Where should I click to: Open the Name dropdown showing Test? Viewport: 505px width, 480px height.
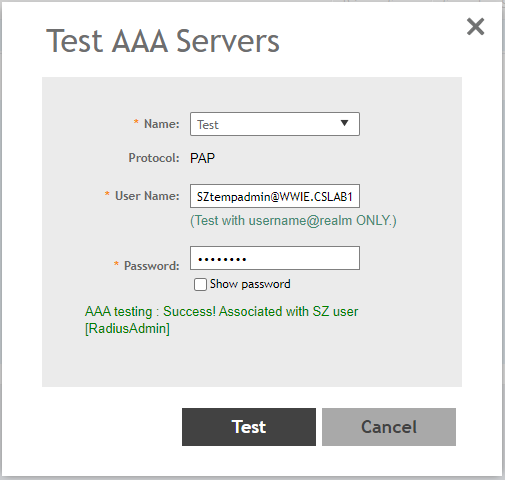coord(275,124)
